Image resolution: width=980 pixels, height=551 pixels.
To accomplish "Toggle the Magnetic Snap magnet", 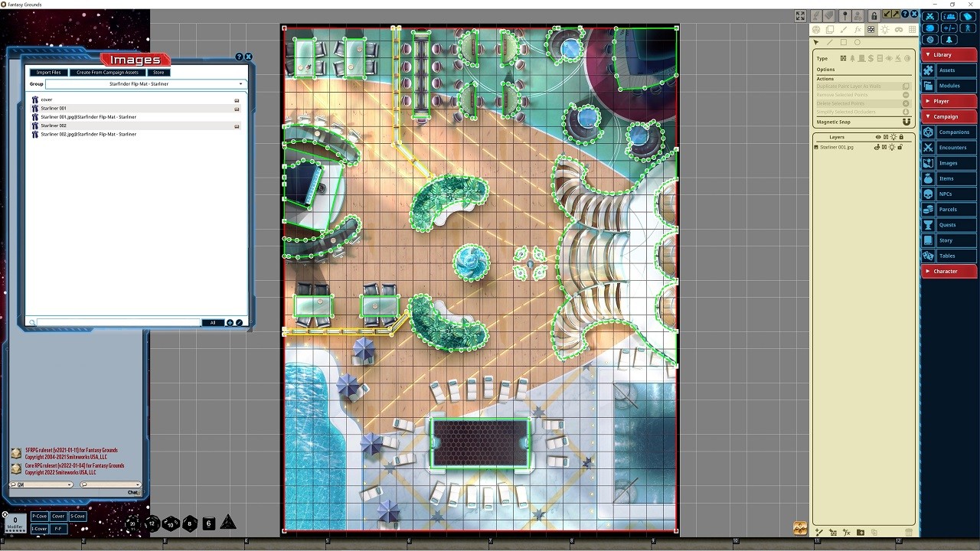I will [906, 122].
